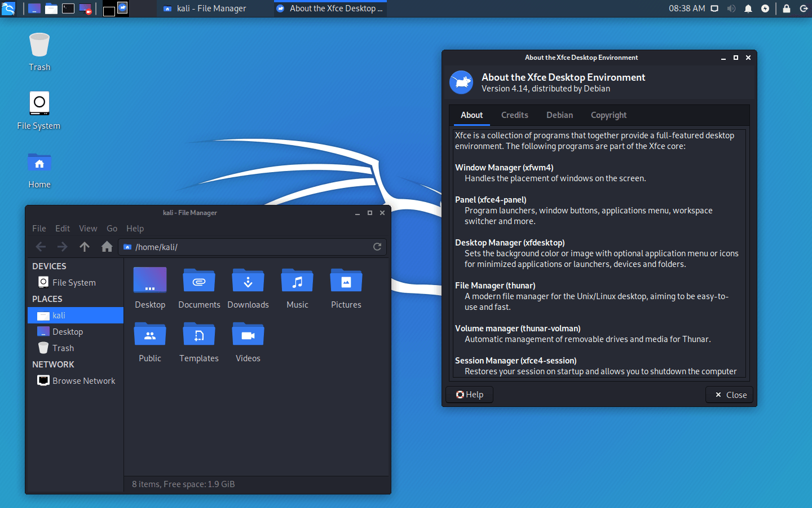Open the notifications bell icon
The image size is (812, 508).
click(748, 8)
